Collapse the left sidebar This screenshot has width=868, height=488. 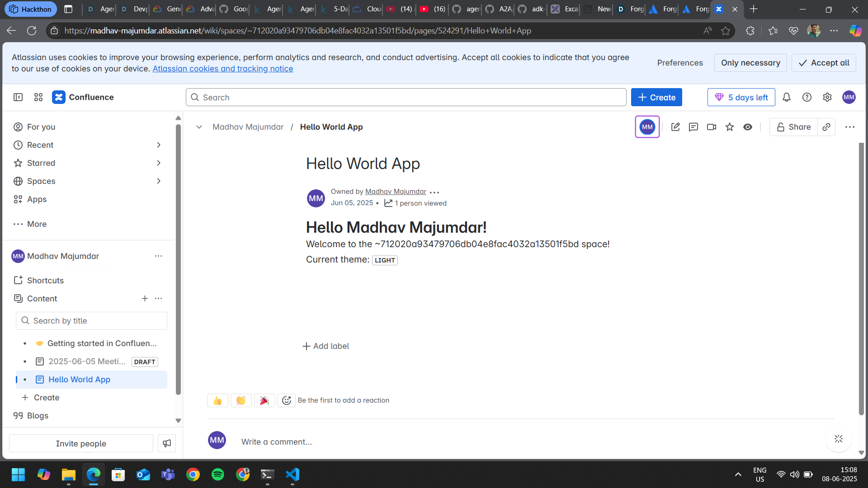[18, 97]
